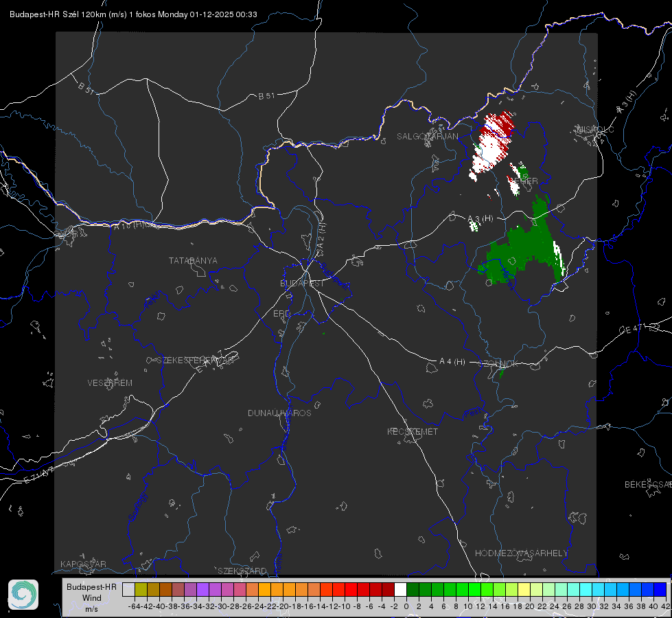Click the red and white wind echo

pos(492,145)
